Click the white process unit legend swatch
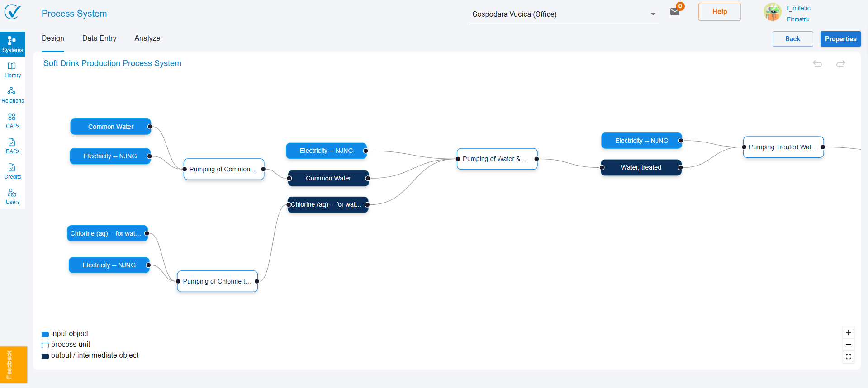868x388 pixels. tap(45, 345)
